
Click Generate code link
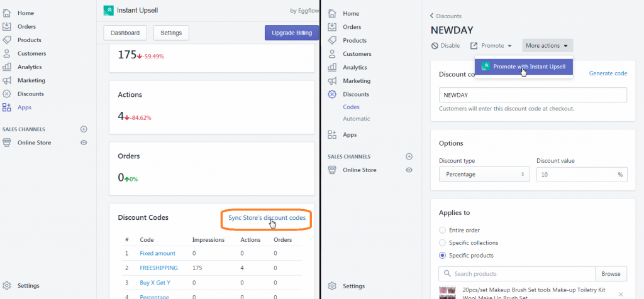tap(608, 73)
